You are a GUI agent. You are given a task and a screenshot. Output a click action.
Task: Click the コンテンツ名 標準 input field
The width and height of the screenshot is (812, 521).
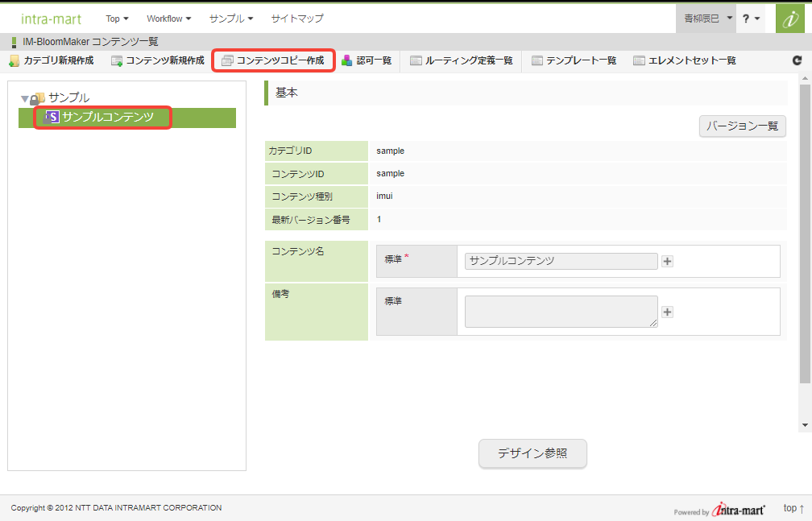point(561,261)
